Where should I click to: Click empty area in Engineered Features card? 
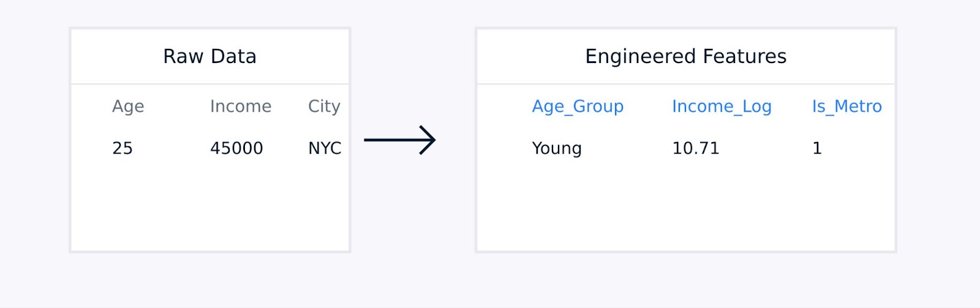[x=685, y=205]
